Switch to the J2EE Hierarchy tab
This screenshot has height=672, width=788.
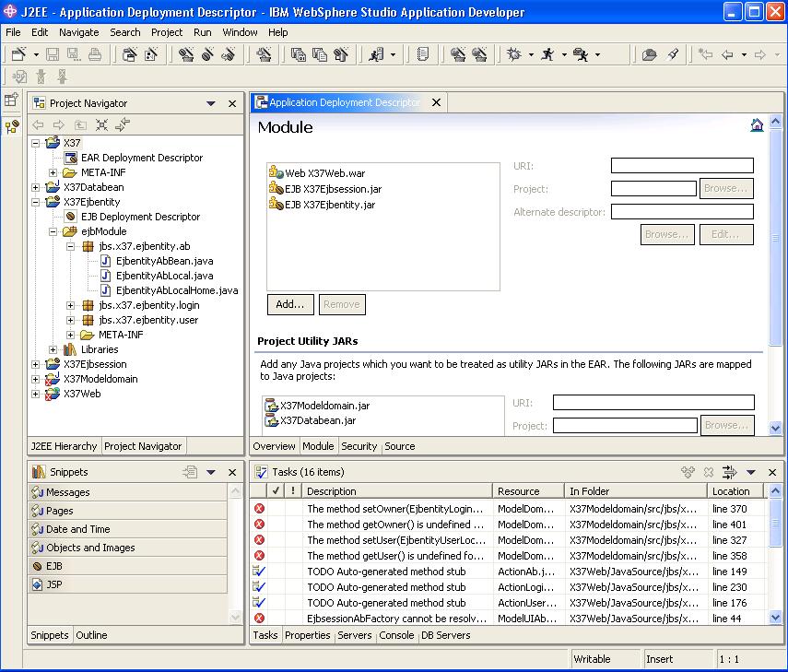pyautogui.click(x=64, y=446)
